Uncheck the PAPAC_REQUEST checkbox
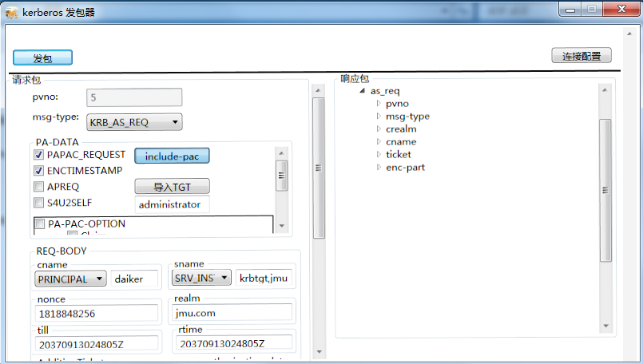Viewport: 643px width, 364px height. point(38,155)
